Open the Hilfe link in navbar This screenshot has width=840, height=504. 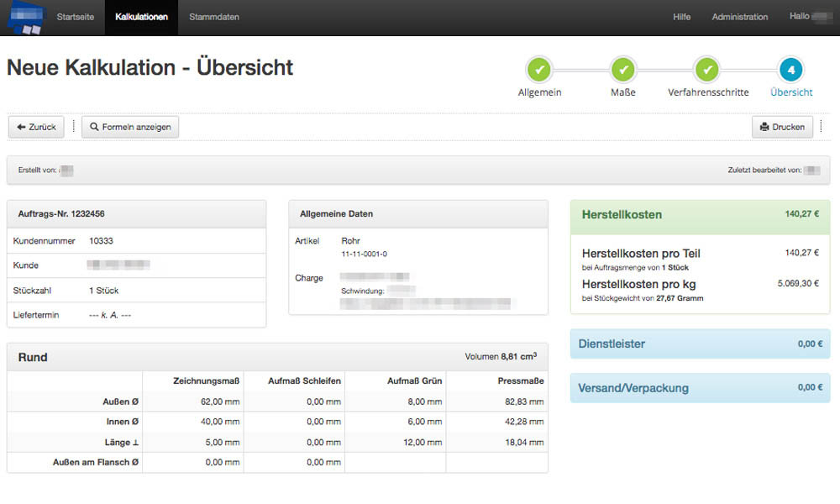[681, 17]
